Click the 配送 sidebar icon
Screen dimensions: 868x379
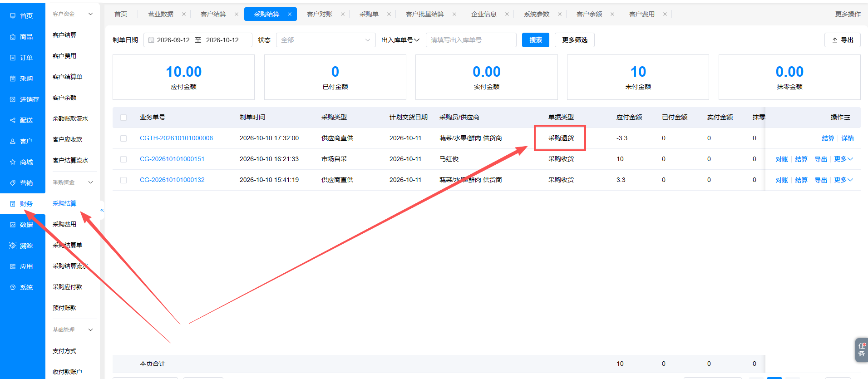click(x=13, y=120)
